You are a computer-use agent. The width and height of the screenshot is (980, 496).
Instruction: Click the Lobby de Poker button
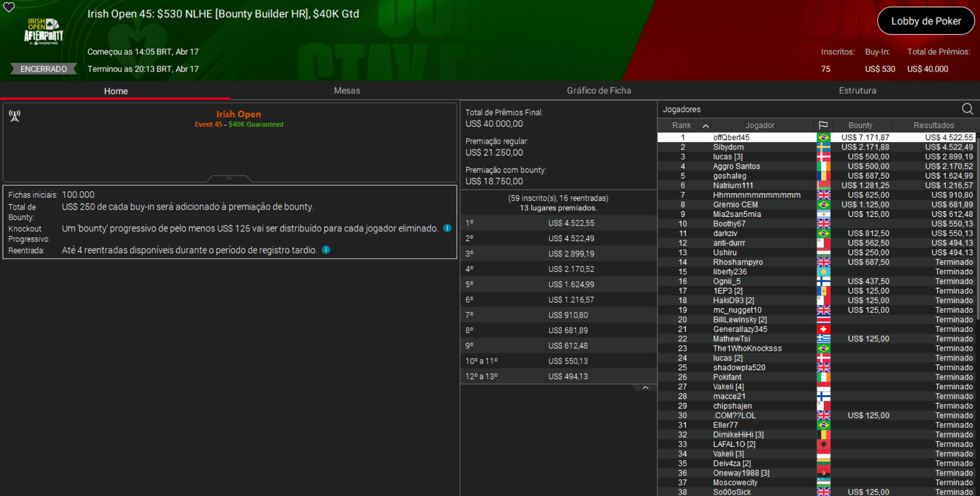pyautogui.click(x=926, y=21)
